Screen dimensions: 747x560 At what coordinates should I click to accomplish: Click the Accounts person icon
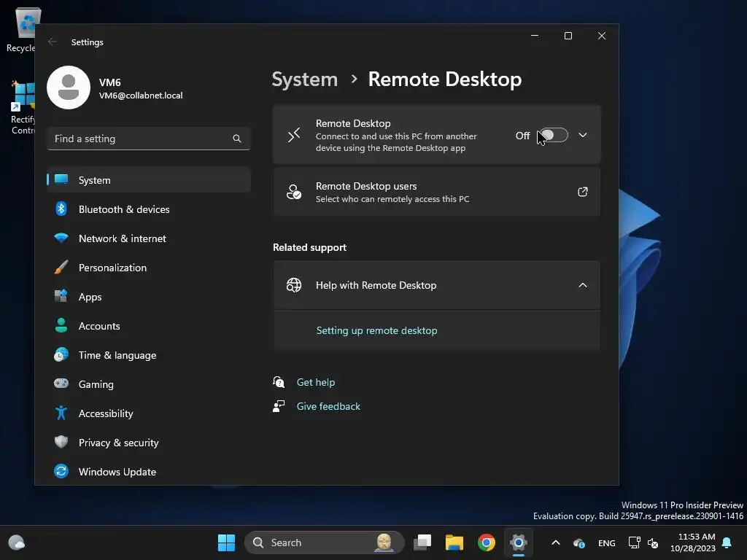61,325
